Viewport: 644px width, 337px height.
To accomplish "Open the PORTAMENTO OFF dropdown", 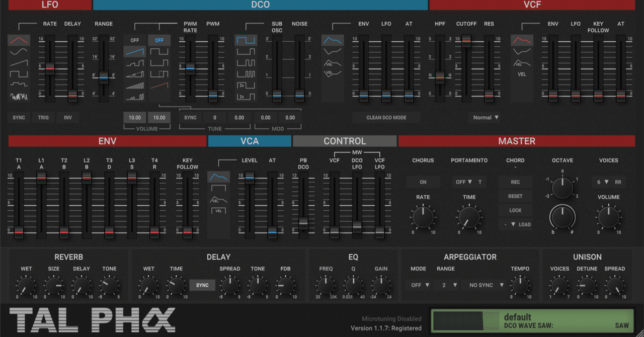I will [x=463, y=182].
